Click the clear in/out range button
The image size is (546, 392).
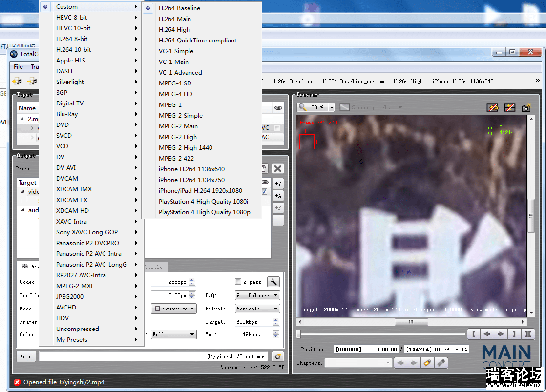pos(528,334)
